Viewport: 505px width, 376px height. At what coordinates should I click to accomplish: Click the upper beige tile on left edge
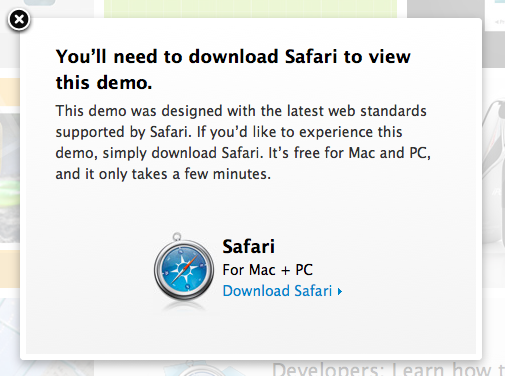[10, 92]
